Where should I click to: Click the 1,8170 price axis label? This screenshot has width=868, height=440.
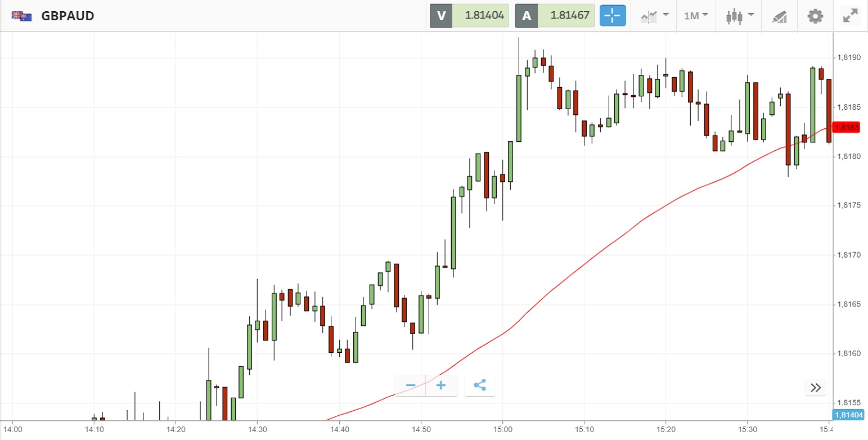(848, 255)
